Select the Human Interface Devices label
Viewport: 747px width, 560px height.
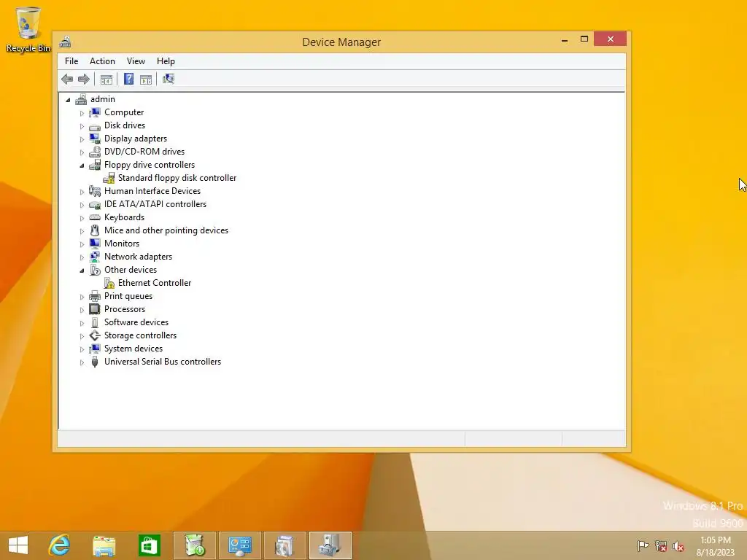[152, 191]
